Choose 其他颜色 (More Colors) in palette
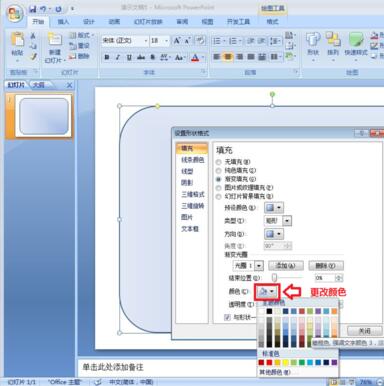 [x=274, y=372]
